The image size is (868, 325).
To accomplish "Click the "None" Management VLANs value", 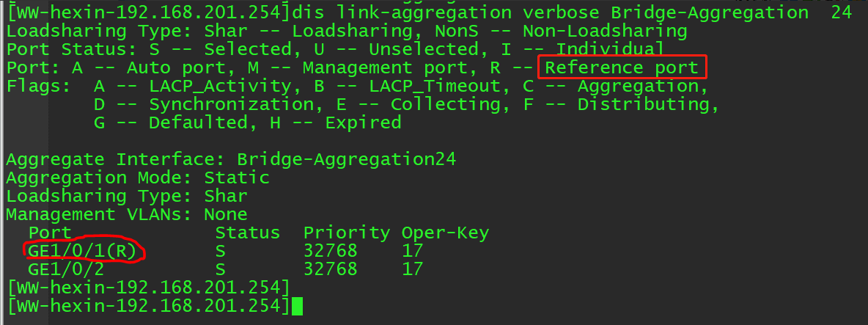I will pyautogui.click(x=226, y=214).
